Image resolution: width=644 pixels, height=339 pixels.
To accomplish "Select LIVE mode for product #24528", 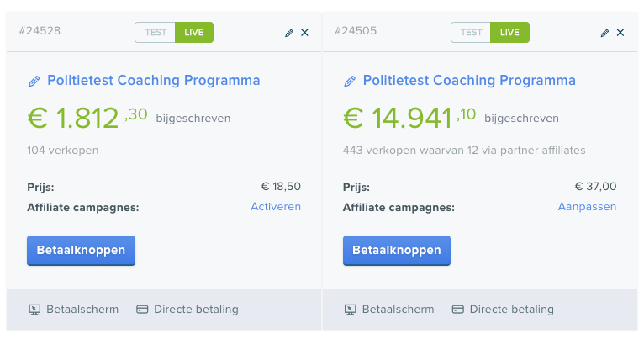I will point(194,33).
